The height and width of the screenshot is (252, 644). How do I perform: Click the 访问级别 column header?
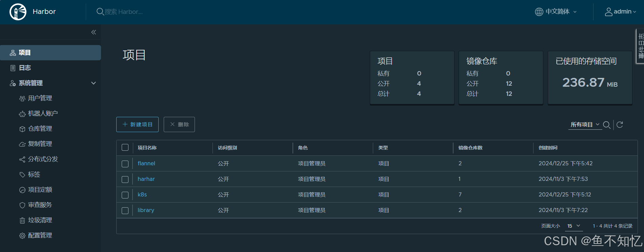pyautogui.click(x=227, y=148)
